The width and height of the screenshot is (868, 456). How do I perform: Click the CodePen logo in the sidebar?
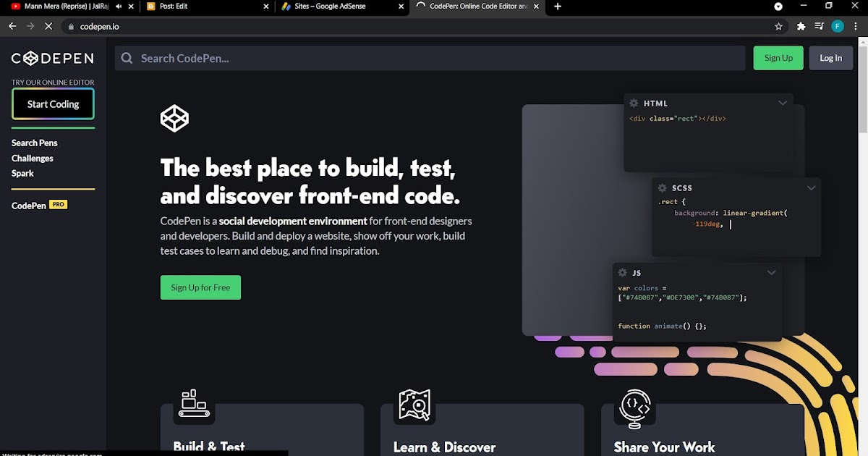(x=51, y=58)
